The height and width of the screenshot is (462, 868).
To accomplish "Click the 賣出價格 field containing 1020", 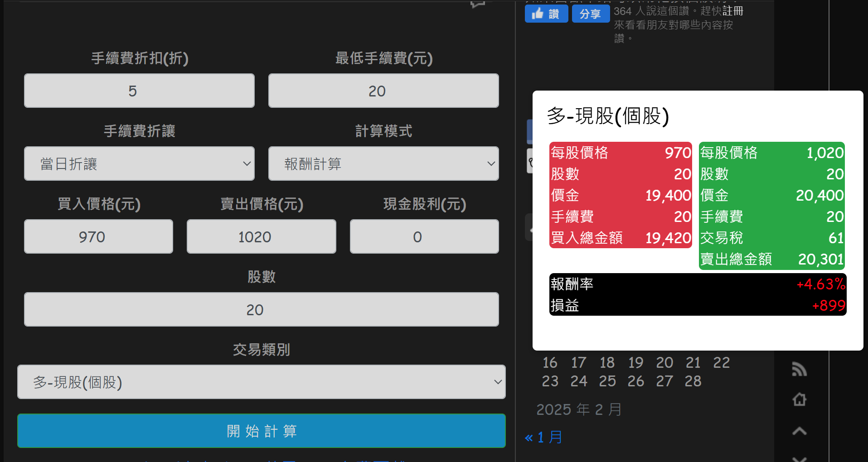I will 261,236.
